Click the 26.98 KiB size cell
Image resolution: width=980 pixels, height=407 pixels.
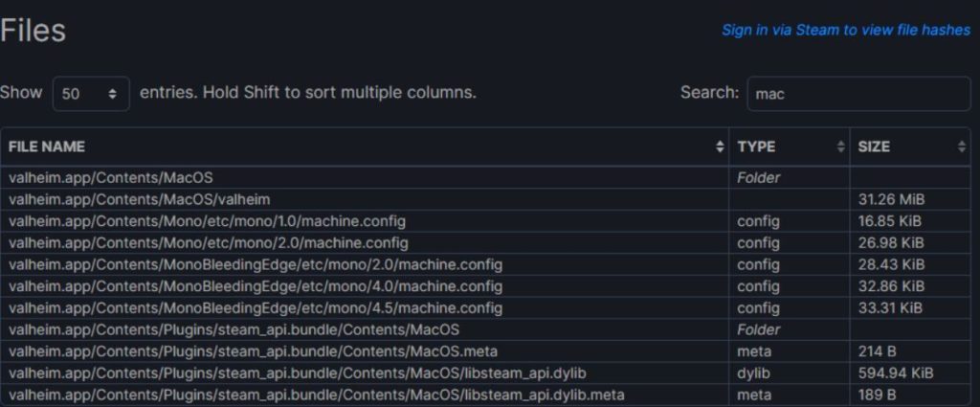point(910,242)
